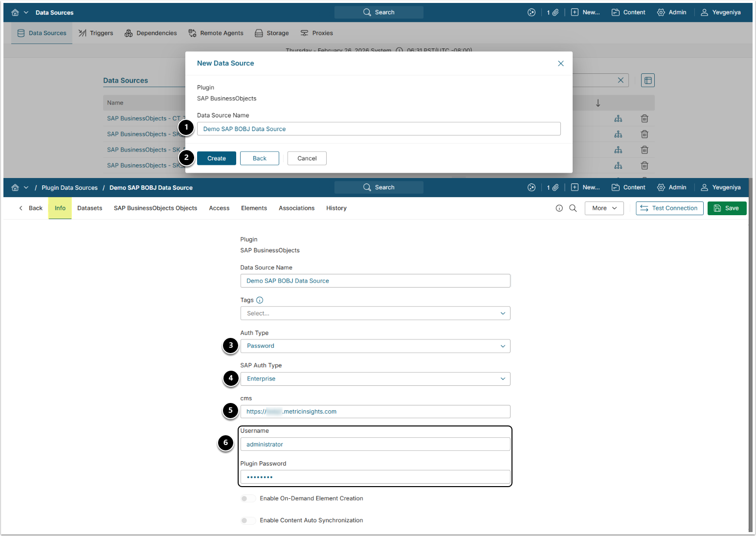Open Content in the Demo SAP BOBJ page header
The image size is (756, 536).
point(628,187)
